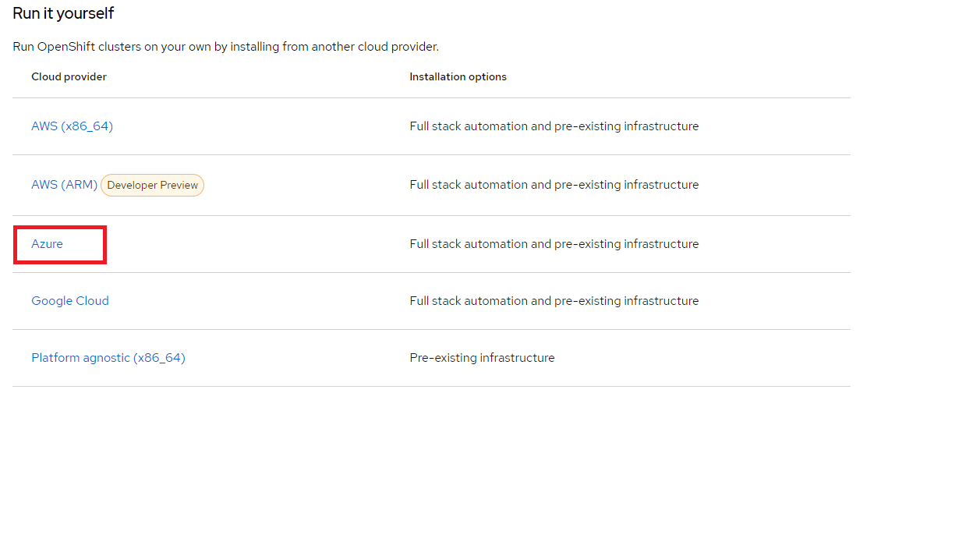The height and width of the screenshot is (556, 980).
Task: Select the Azure cloud provider link
Action: click(47, 244)
